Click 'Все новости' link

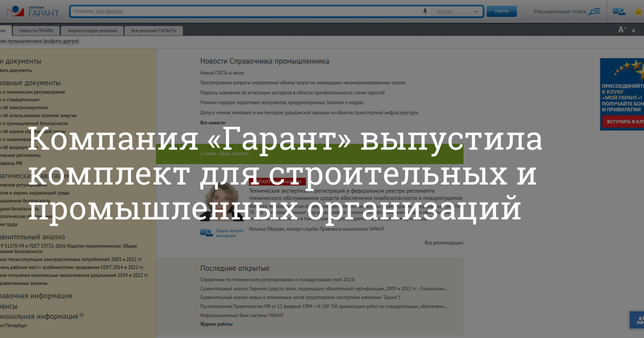click(213, 123)
